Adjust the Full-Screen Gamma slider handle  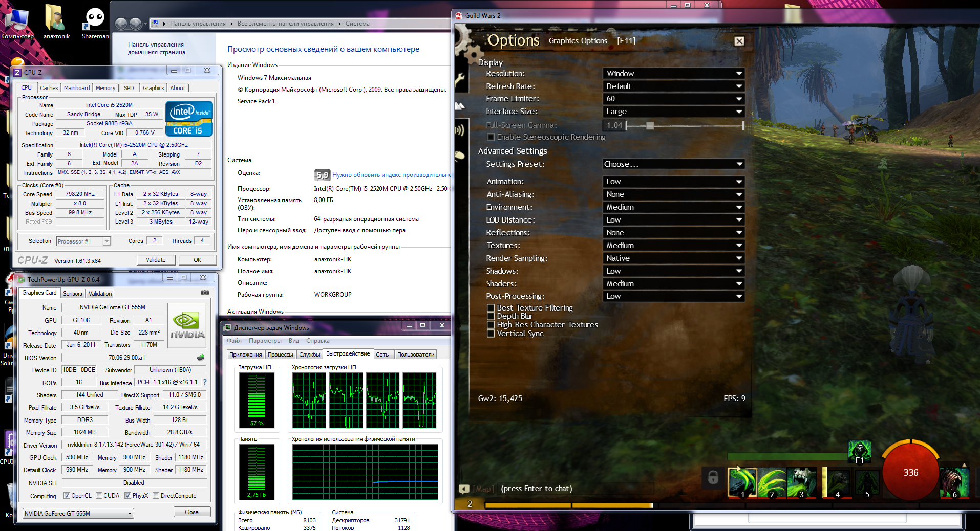pyautogui.click(x=650, y=125)
